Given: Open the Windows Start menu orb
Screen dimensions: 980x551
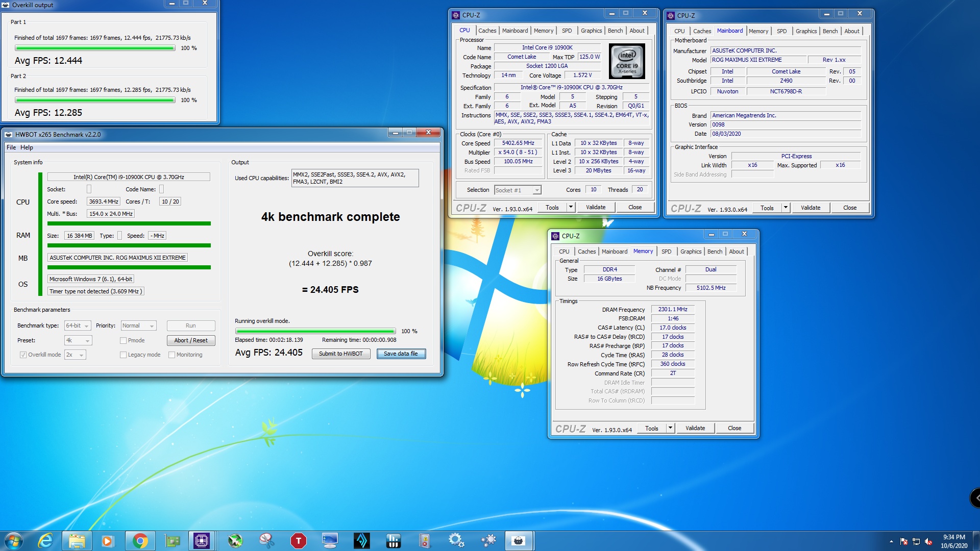Looking at the screenshot, I should (x=14, y=540).
